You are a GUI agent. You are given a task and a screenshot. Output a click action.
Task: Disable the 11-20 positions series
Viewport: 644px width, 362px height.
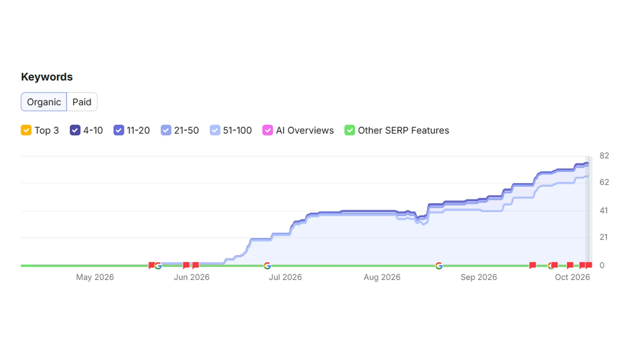119,130
